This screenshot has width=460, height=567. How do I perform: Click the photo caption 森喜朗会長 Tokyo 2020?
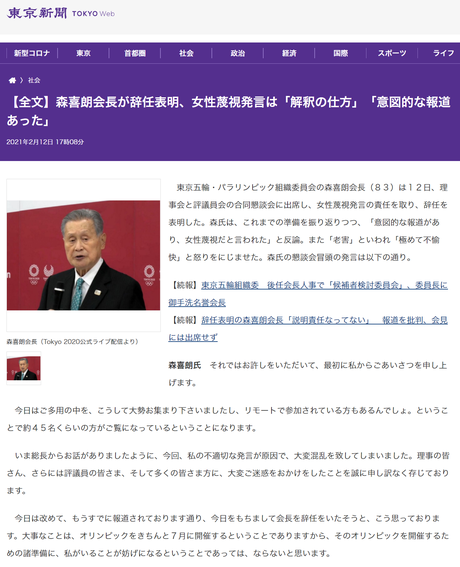72,342
